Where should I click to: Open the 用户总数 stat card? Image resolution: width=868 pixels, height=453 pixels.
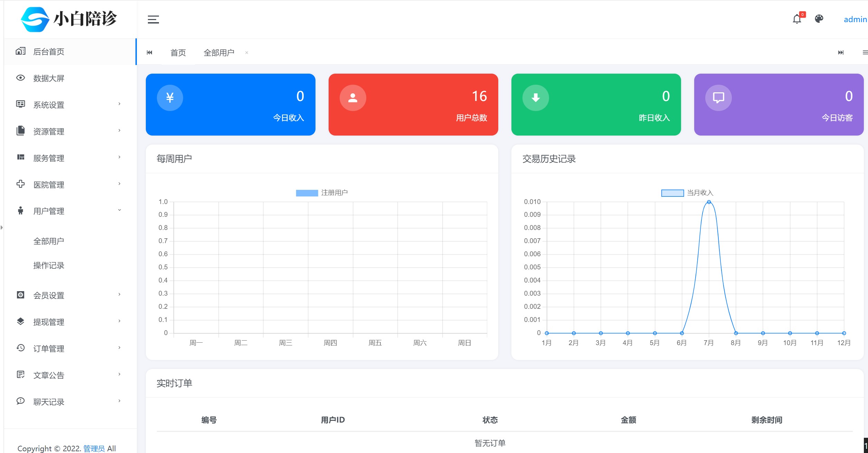tap(413, 104)
